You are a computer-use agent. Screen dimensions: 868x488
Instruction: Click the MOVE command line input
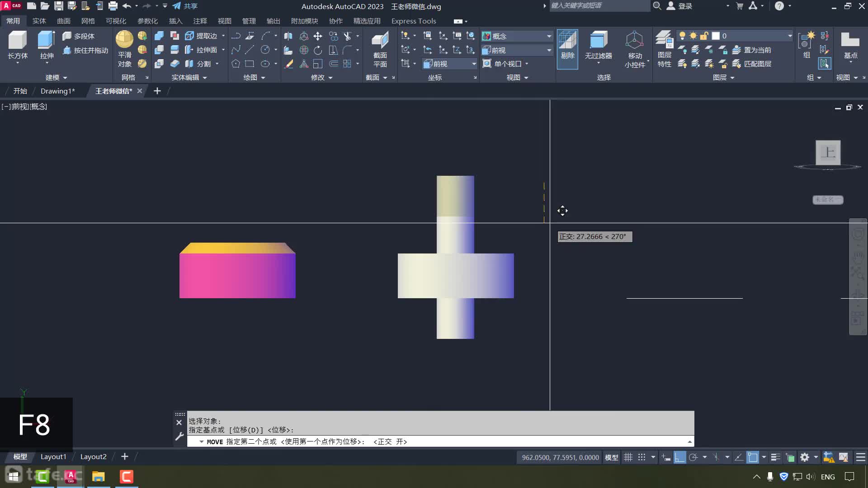pyautogui.click(x=441, y=441)
